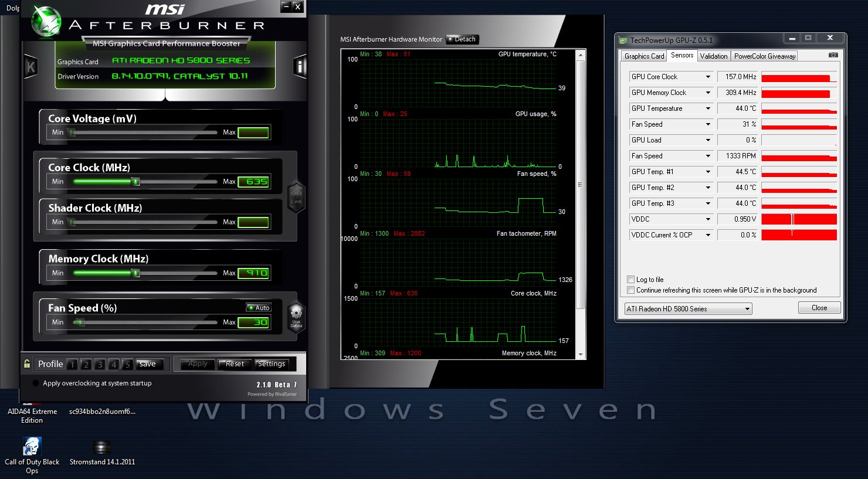Enable Apply overclocking at system startup
Image resolution: width=868 pixels, height=479 pixels.
click(x=35, y=383)
